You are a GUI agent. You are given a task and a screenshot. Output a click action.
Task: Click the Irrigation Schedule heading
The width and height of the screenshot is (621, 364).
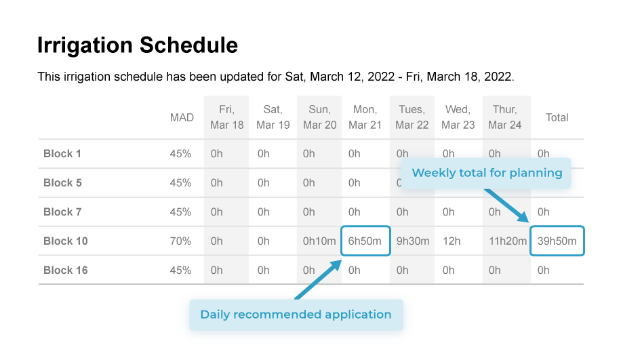138,45
